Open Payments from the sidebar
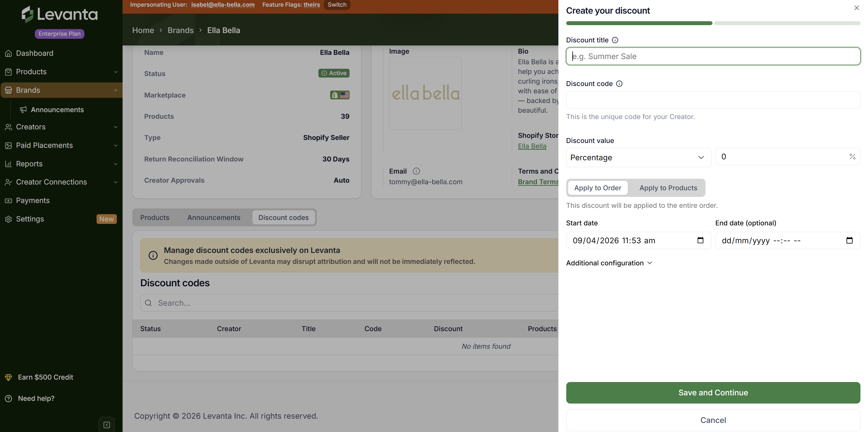The width and height of the screenshot is (868, 432). coord(33,200)
